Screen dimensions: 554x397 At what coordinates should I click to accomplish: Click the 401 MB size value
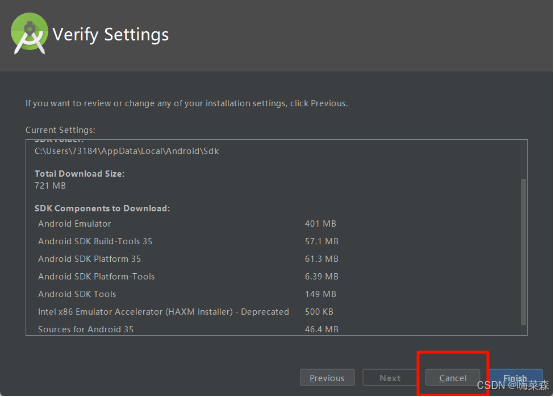click(x=320, y=224)
